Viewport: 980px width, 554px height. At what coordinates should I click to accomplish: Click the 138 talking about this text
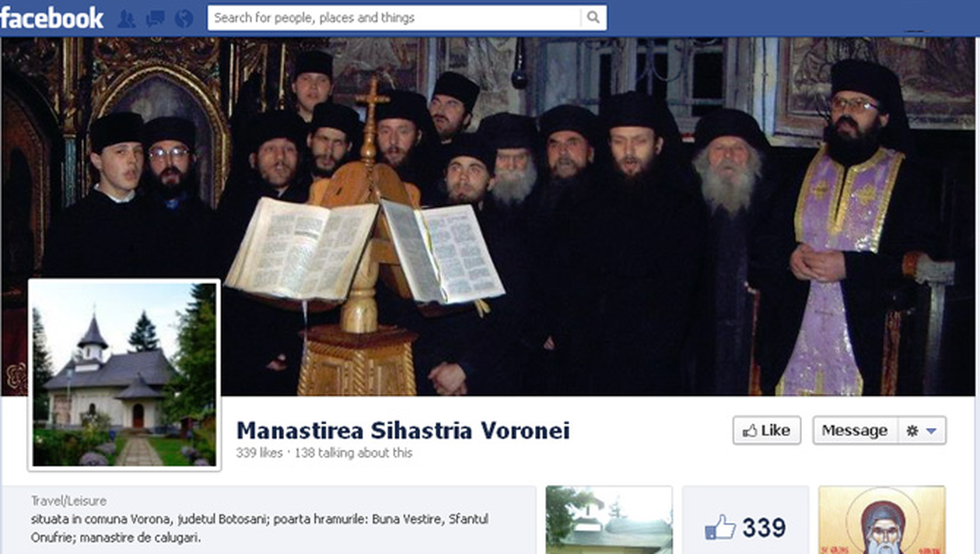[x=352, y=453]
